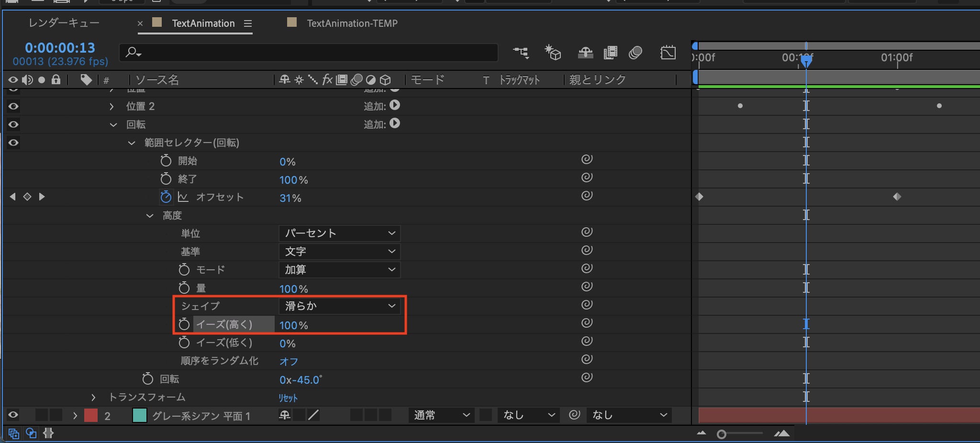Open the graph editor icon
The image size is (980, 443).
pyautogui.click(x=668, y=53)
